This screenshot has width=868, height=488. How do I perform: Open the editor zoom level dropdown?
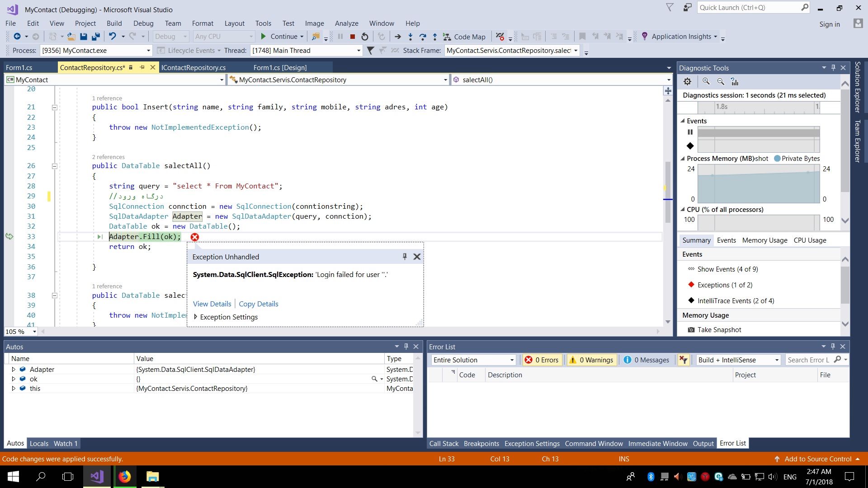tap(34, 332)
